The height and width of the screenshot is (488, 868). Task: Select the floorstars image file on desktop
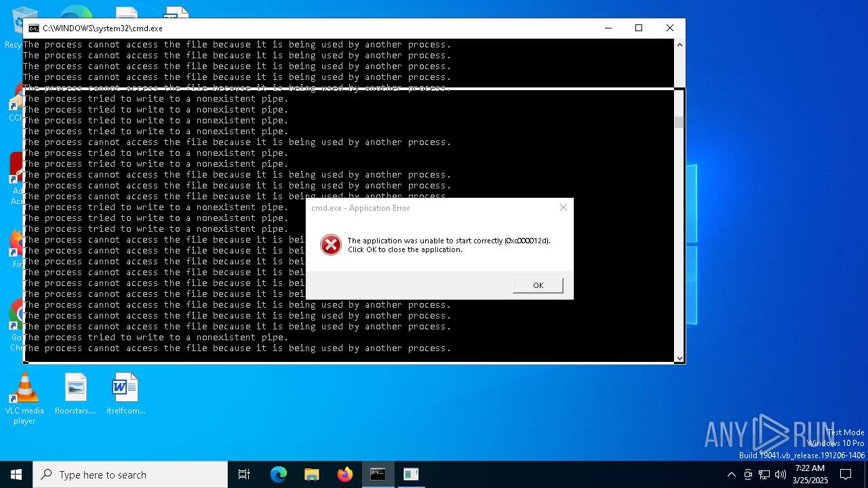click(75, 394)
